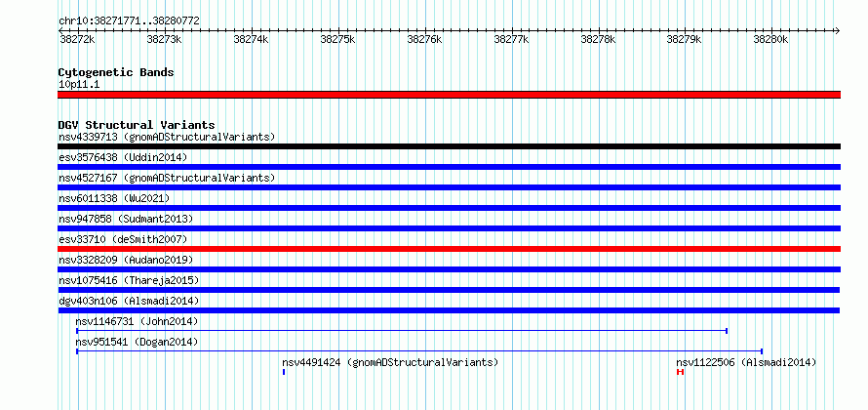
Task: Click the 38275k ruler tick label
Action: tap(337, 40)
